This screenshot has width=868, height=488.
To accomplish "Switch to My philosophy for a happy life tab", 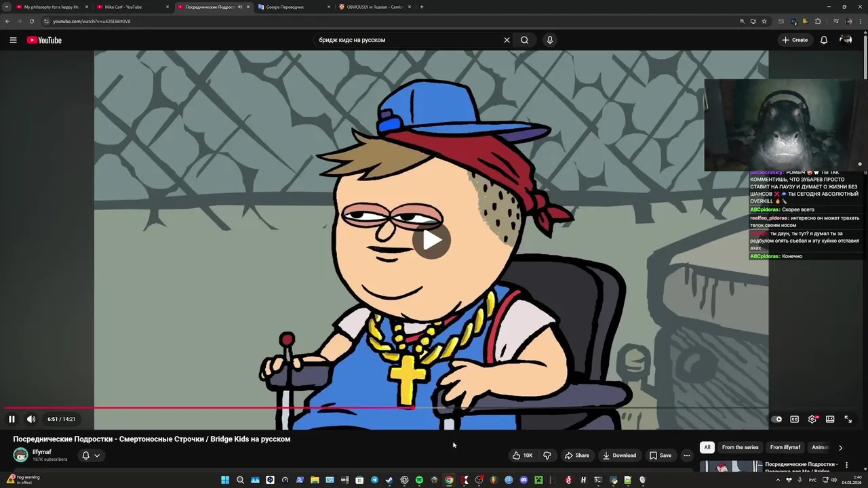I will (x=52, y=7).
